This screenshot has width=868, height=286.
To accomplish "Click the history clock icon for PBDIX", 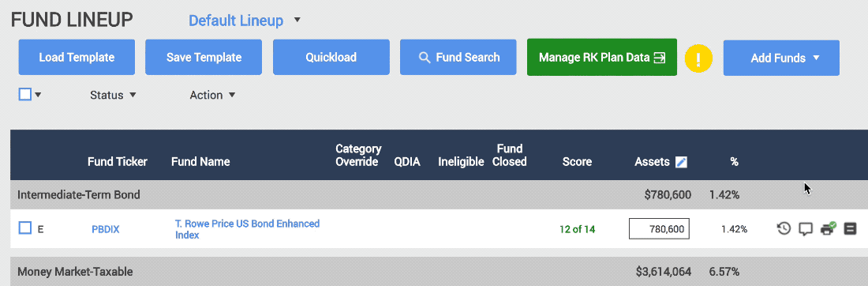I will [x=784, y=228].
